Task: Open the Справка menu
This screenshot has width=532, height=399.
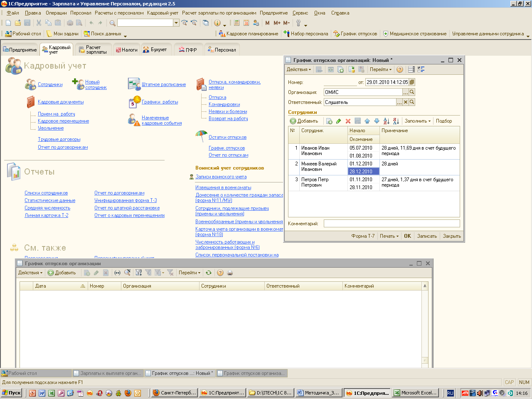Action: 340,13
